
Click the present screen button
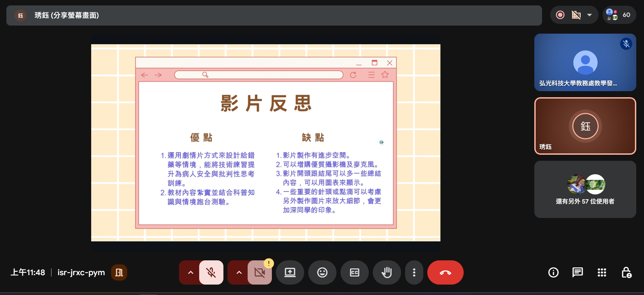[x=290, y=272]
